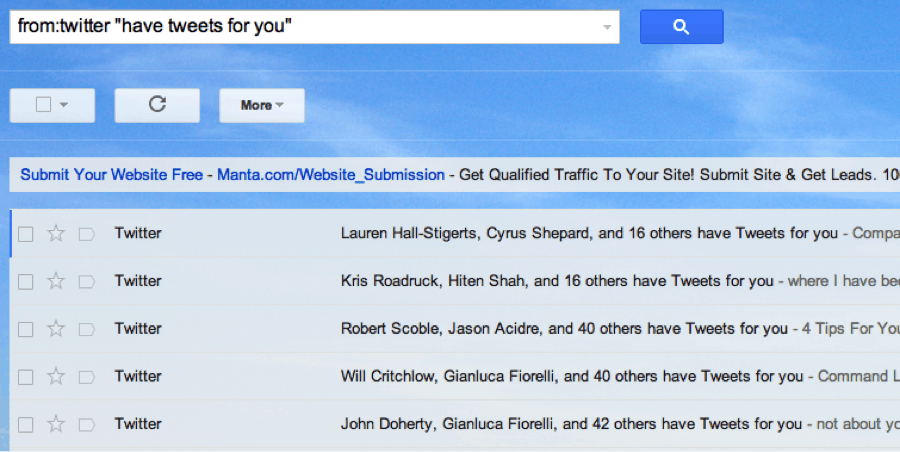The width and height of the screenshot is (900, 452).
Task: Select checkbox for John Doherty email
Action: coord(25,424)
